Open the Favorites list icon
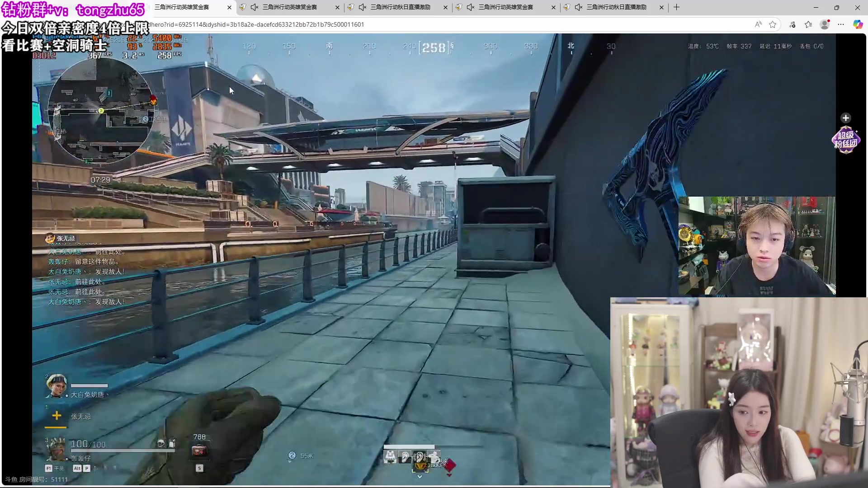Viewport: 868px width, 488px height. [x=808, y=24]
